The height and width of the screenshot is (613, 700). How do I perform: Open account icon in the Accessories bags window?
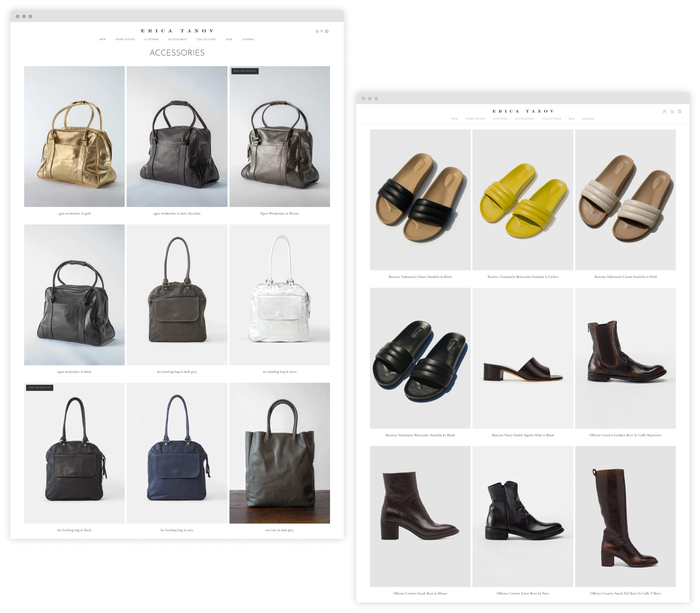pyautogui.click(x=317, y=31)
